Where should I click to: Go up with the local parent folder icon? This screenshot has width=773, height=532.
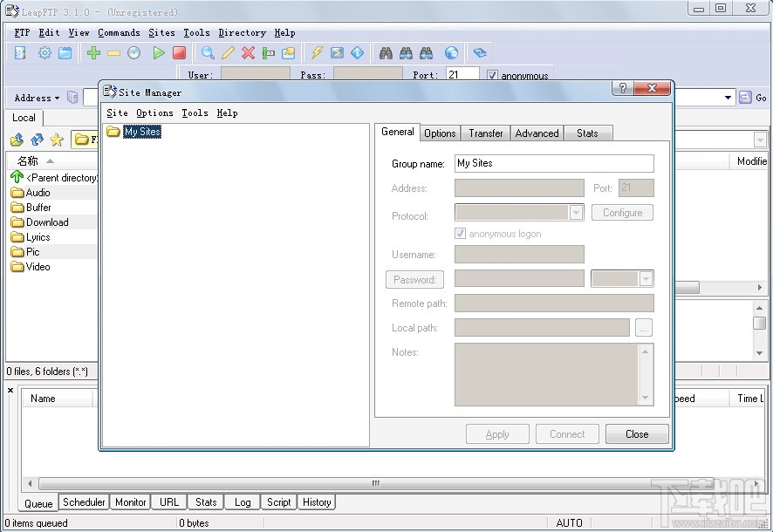(17, 140)
